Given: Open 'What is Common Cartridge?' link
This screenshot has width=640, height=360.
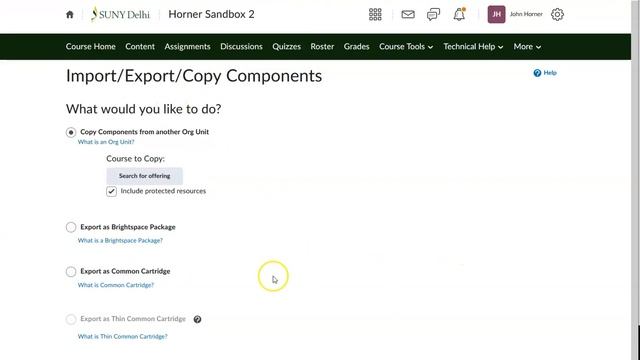Looking at the screenshot, I should click(x=116, y=285).
